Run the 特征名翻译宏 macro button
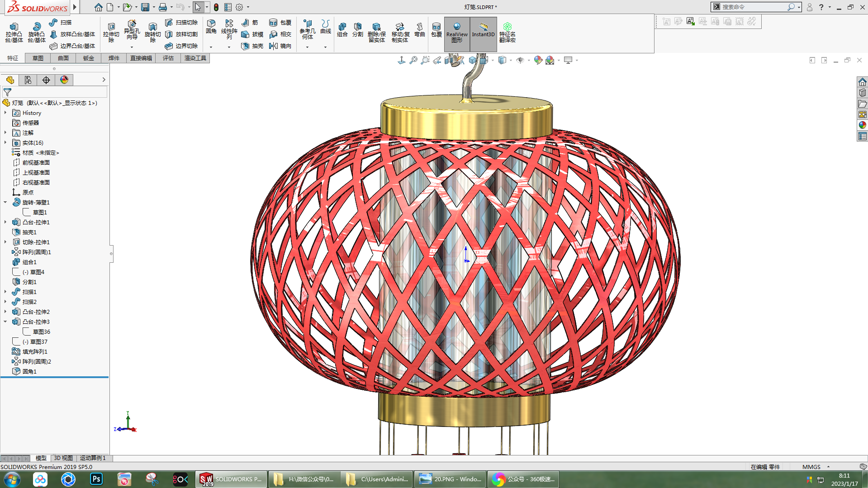 pos(508,33)
